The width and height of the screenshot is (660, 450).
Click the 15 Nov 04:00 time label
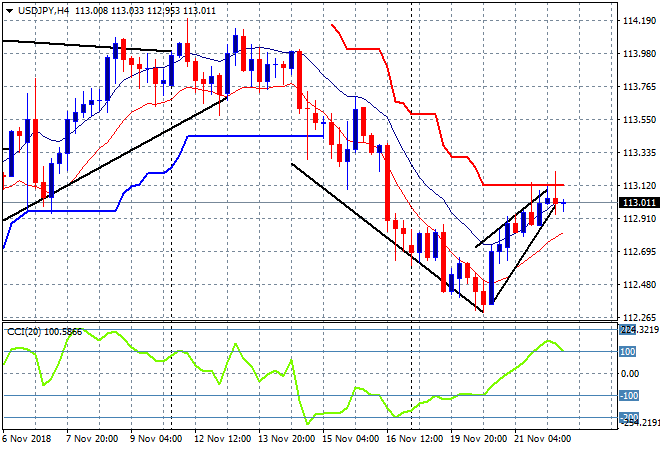pyautogui.click(x=350, y=439)
